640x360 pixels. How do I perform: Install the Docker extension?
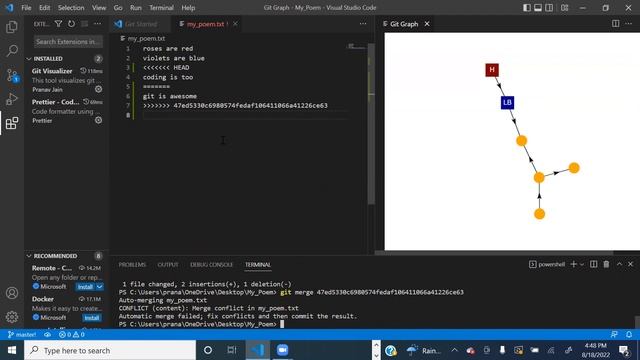(92, 318)
